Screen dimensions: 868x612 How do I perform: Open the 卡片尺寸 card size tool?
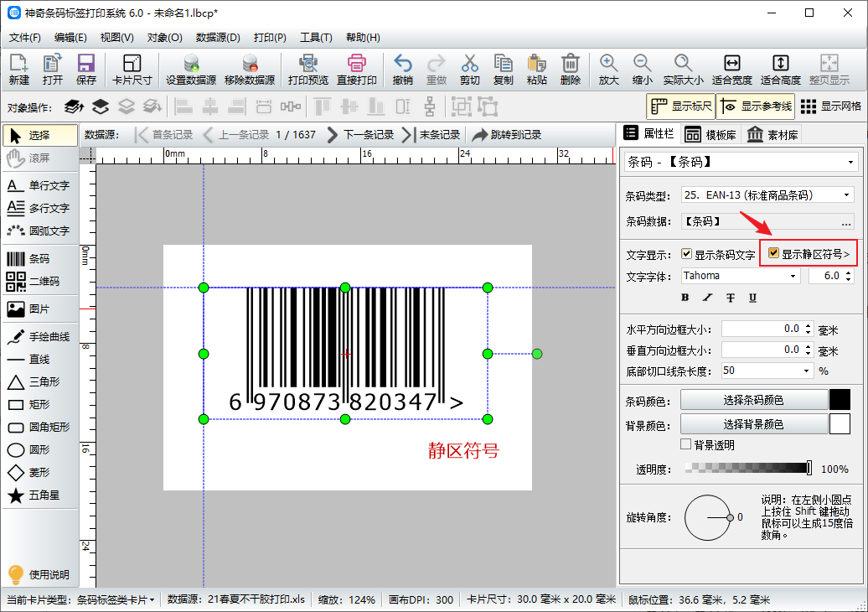[x=132, y=70]
